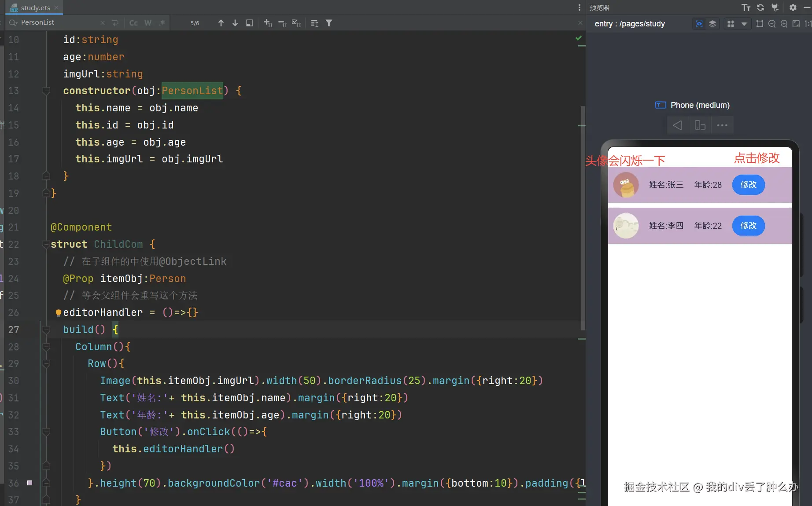Click line number 27 in the gutter
The width and height of the screenshot is (812, 506).
14,330
